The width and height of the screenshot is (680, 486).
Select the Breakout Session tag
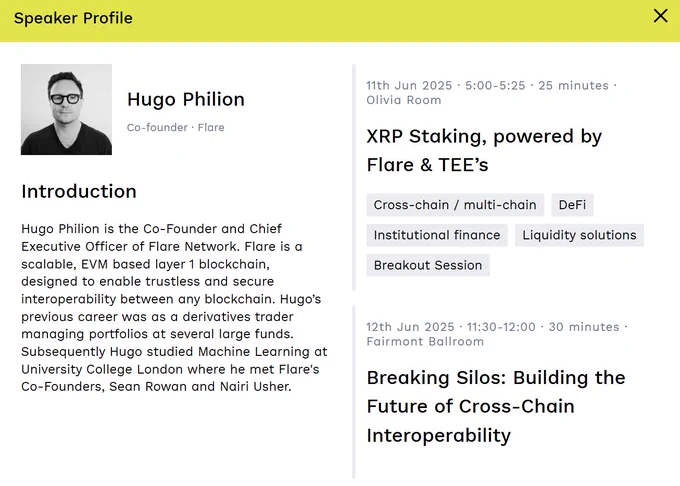pos(428,265)
